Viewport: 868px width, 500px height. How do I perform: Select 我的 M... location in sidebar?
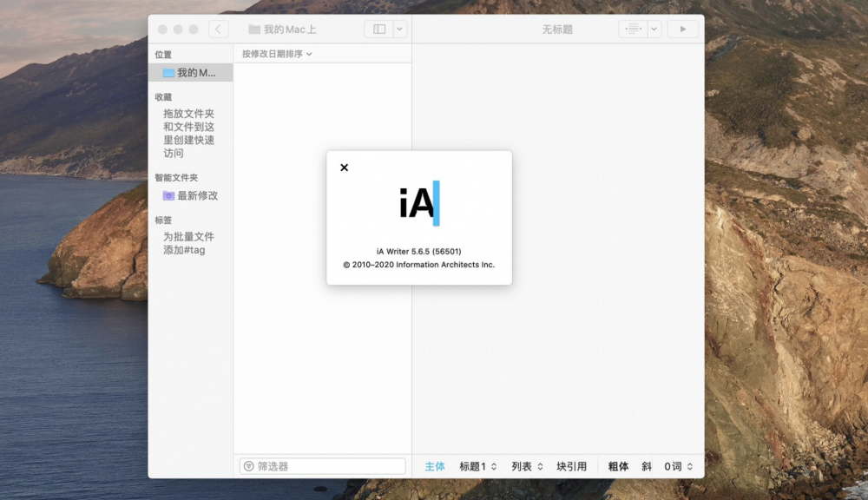190,73
